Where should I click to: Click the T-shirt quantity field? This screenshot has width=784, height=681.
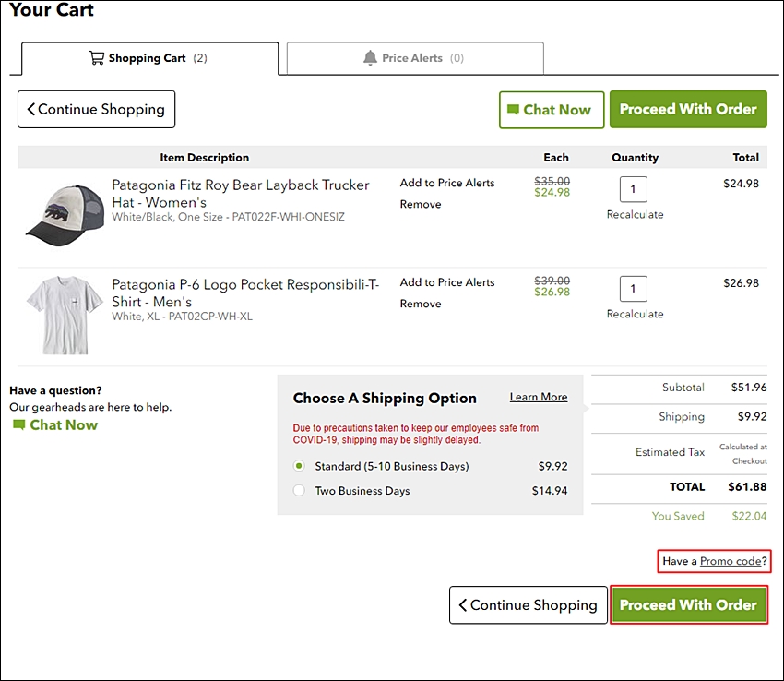pyautogui.click(x=634, y=289)
